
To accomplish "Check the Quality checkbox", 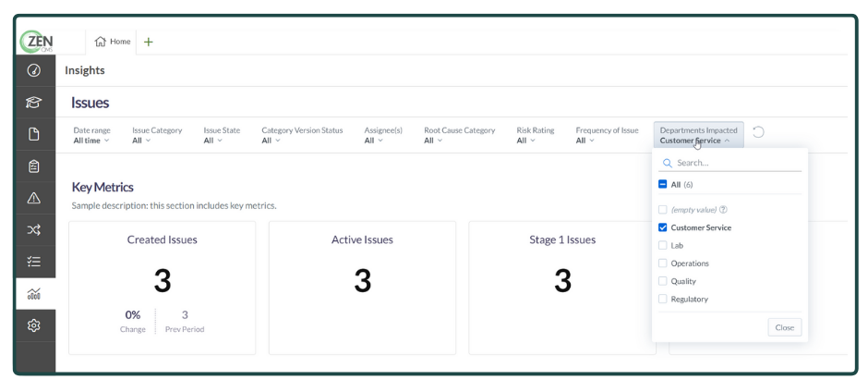I will tap(662, 281).
